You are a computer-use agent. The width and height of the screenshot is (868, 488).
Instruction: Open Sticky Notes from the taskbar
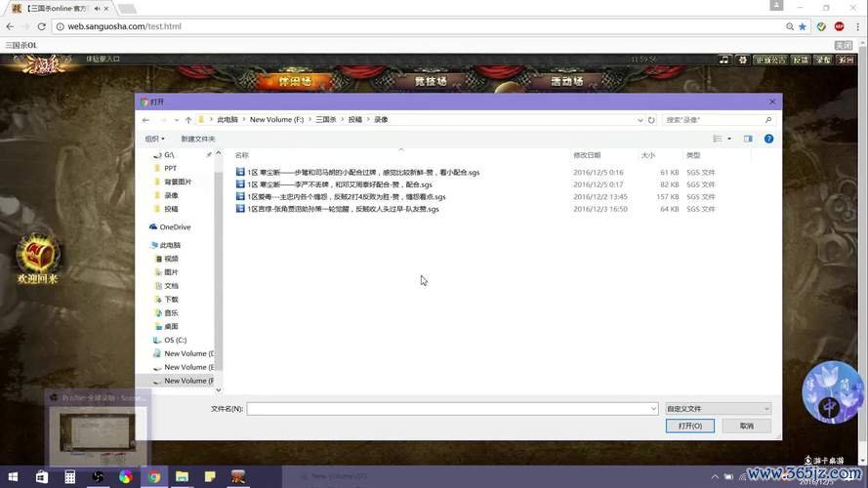[x=210, y=477]
